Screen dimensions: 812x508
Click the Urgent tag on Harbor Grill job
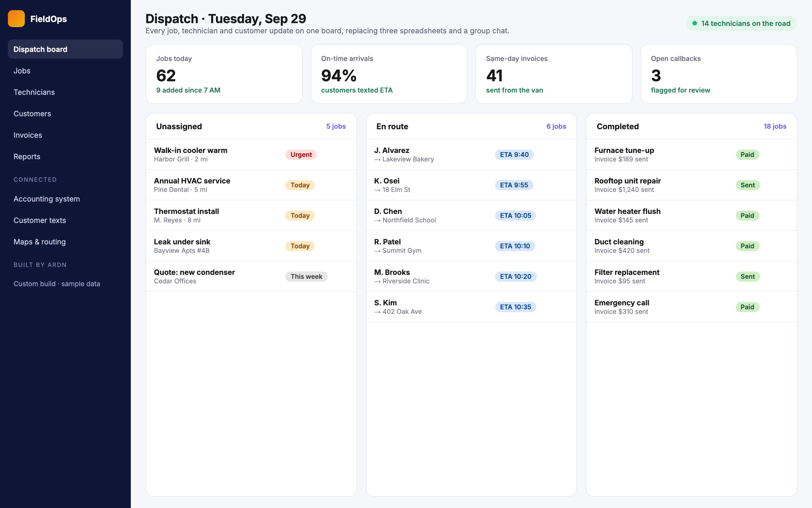pos(301,155)
